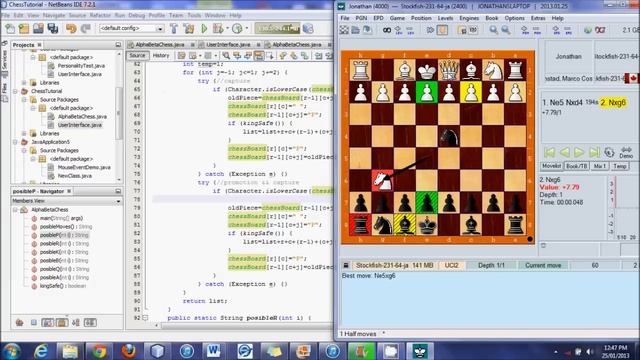The image size is (640, 360).
Task: Open the Profile Project dropdown arrow
Action: click(x=246, y=29)
